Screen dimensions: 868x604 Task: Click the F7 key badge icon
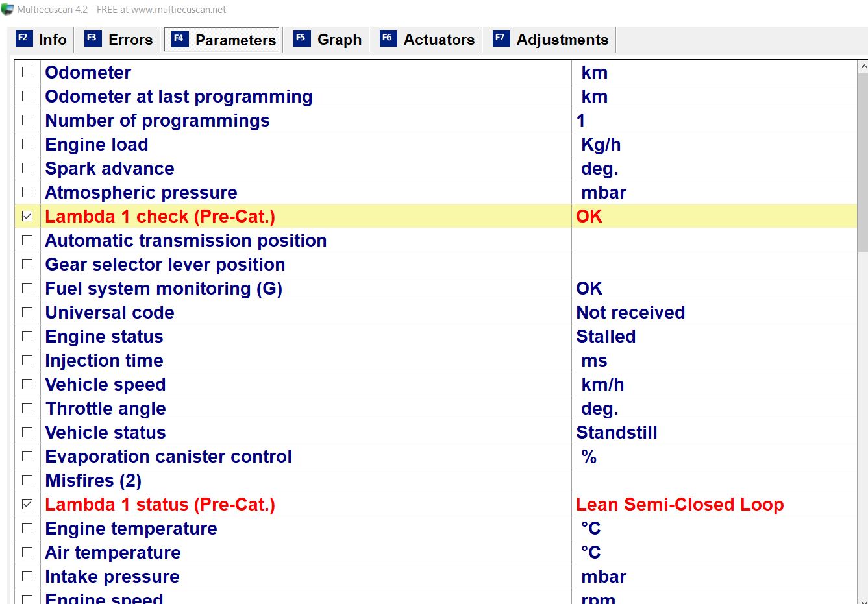click(x=501, y=38)
